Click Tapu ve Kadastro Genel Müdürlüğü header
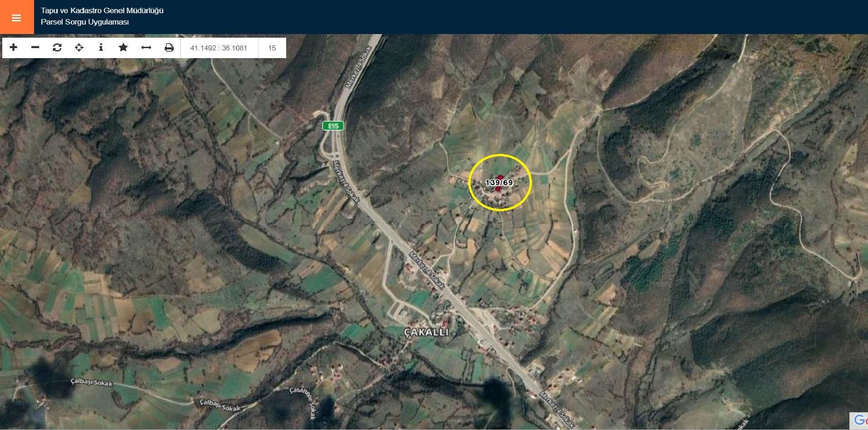The image size is (868, 430). 102,10
